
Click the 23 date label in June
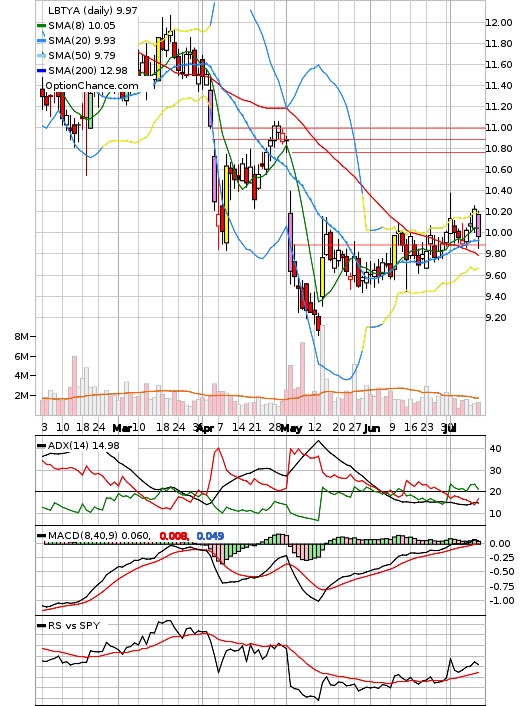(427, 427)
